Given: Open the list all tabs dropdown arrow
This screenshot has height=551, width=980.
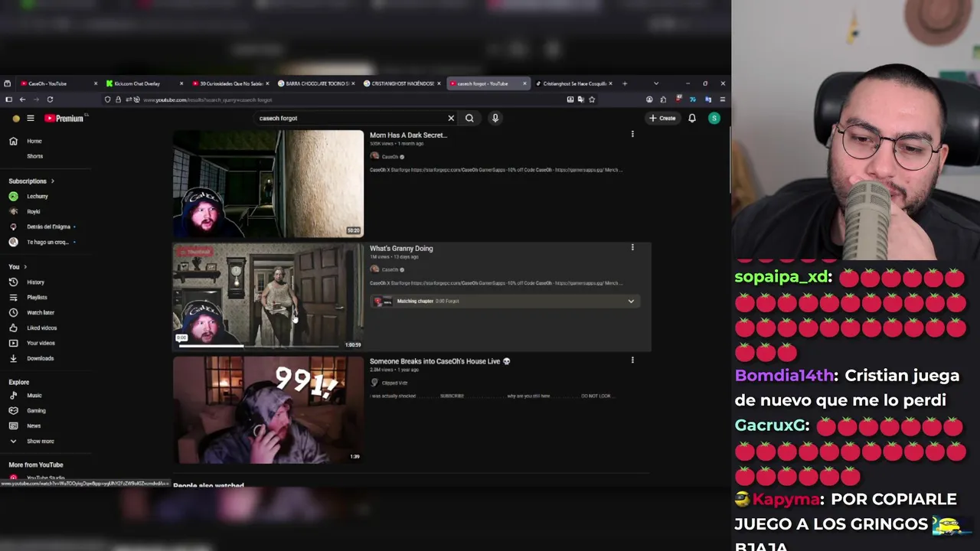Looking at the screenshot, I should [656, 83].
